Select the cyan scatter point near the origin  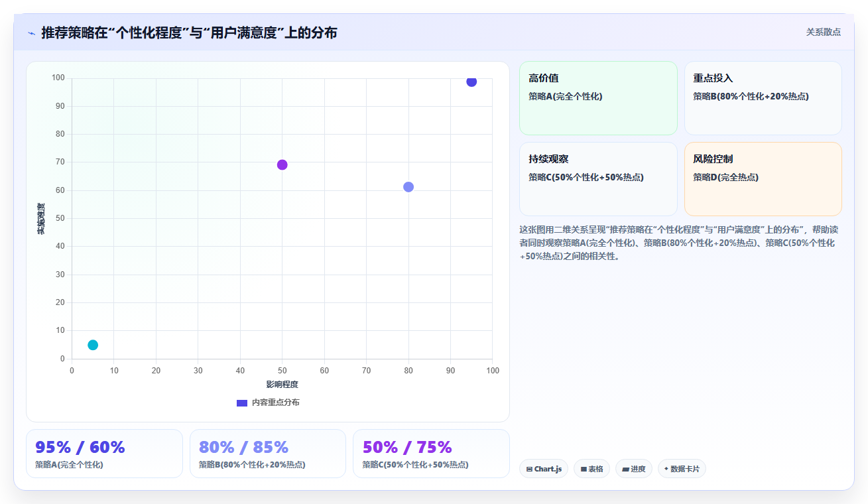pyautogui.click(x=93, y=345)
